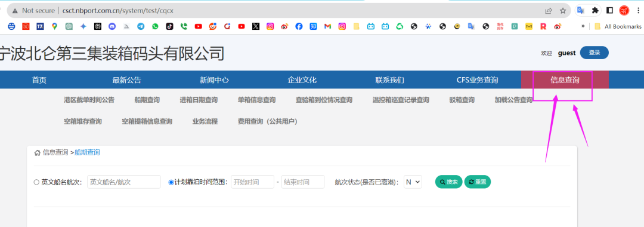Open the Gemini sparkle bookmark icon

click(83, 26)
